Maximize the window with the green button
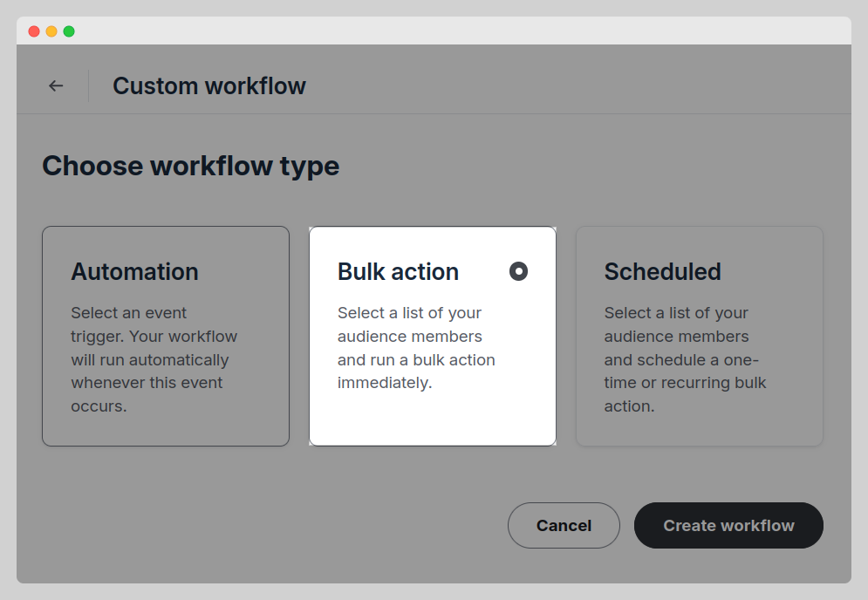 pyautogui.click(x=69, y=31)
